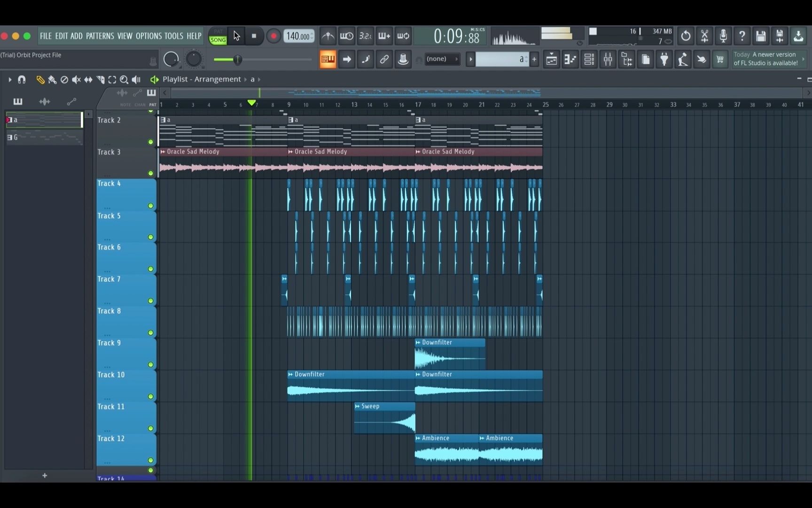Image resolution: width=812 pixels, height=508 pixels.
Task: Open the OPTIONS menu
Action: pyautogui.click(x=148, y=36)
